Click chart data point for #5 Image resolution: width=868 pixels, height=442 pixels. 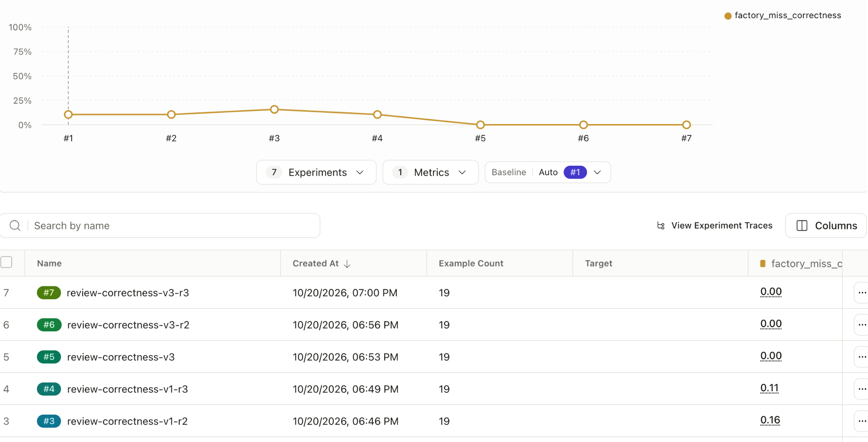tap(480, 125)
